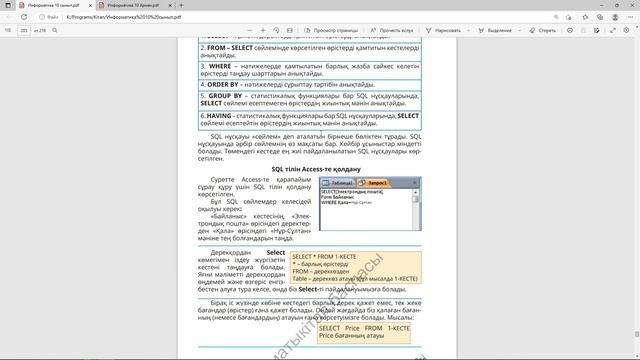Viewport: 640px width, 360px height.
Task: Open the browser profile menu
Action: tap(615, 17)
